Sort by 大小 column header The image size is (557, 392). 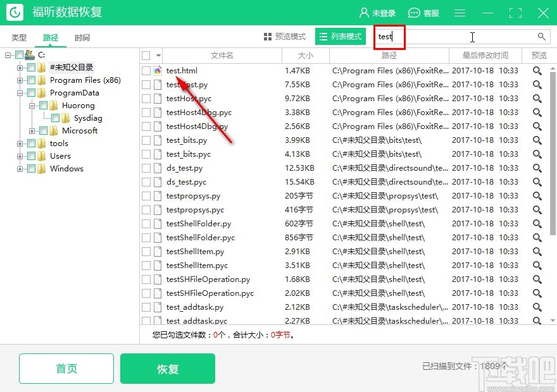(306, 56)
